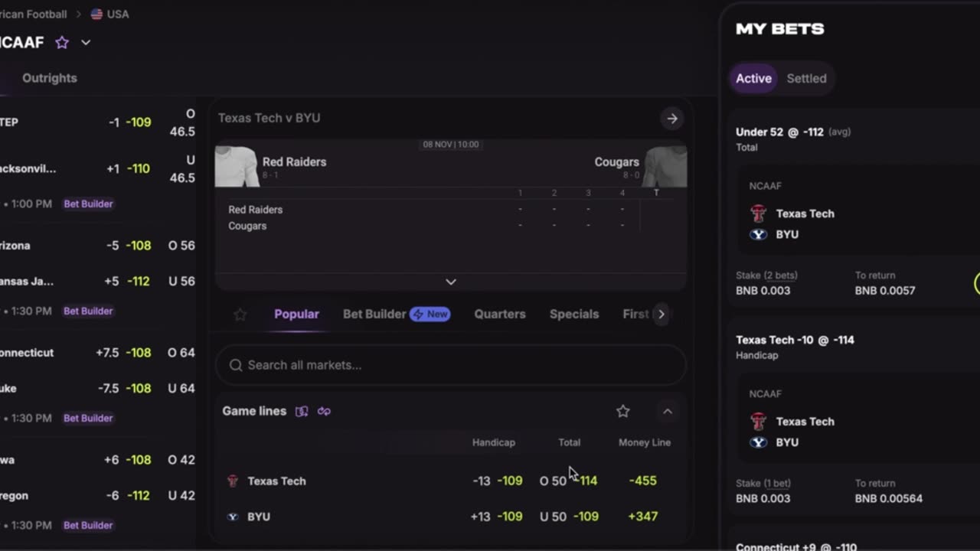Open the Under 52 @ -112 bet
Screen dimensions: 980x551
[779, 132]
